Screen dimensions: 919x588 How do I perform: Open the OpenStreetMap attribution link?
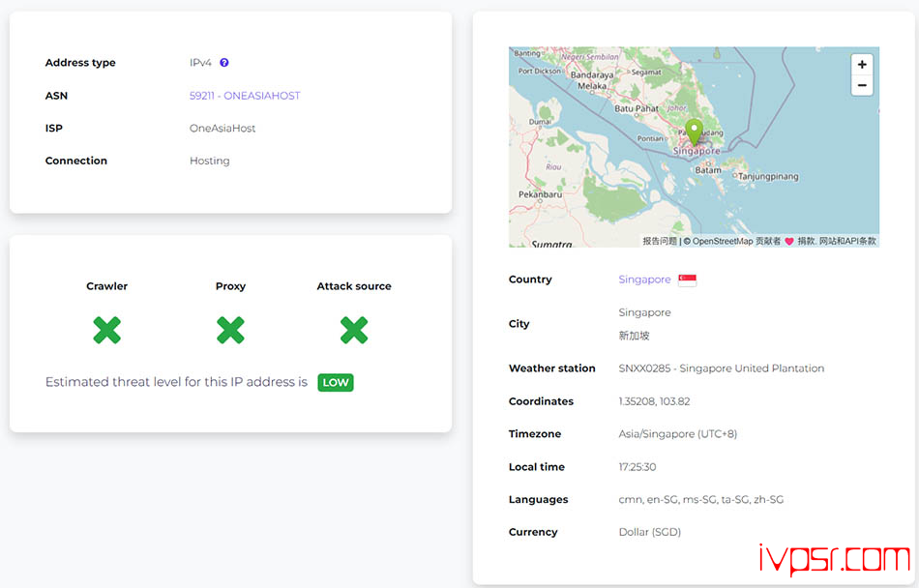[x=723, y=241]
